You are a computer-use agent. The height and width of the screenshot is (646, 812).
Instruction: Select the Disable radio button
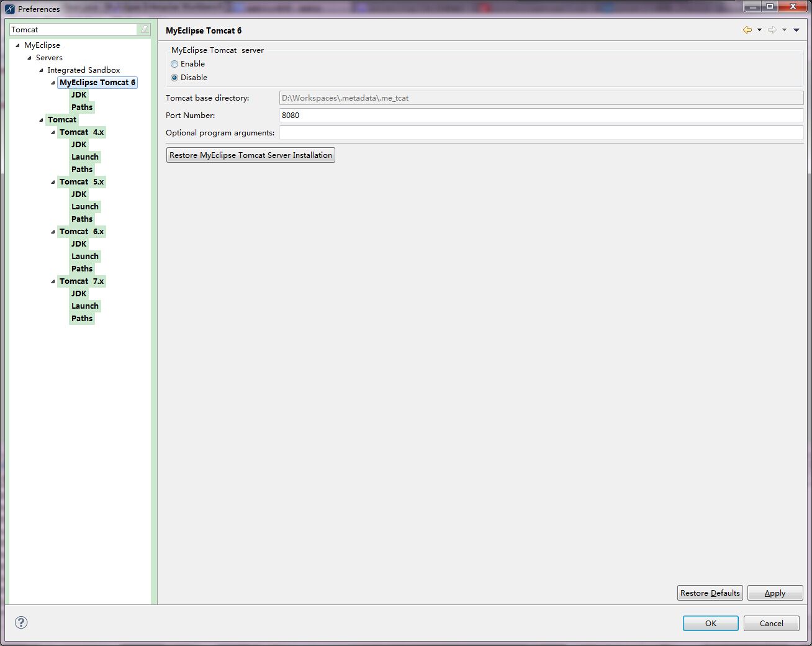174,78
